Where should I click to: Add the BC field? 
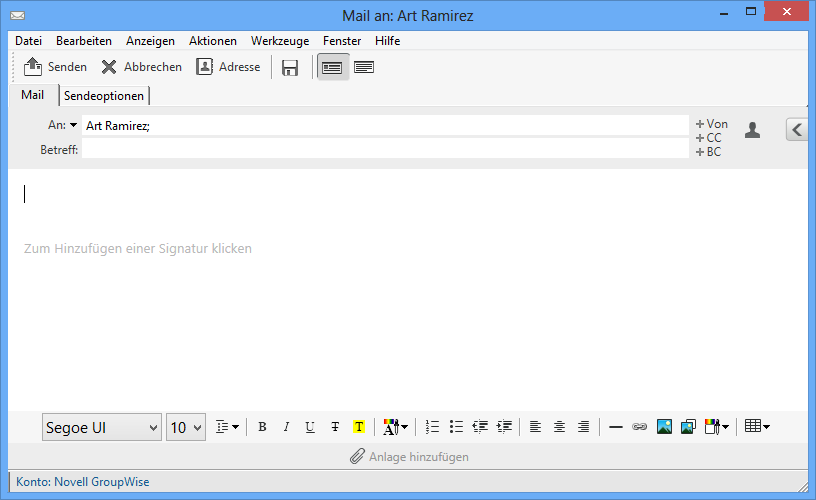(709, 152)
